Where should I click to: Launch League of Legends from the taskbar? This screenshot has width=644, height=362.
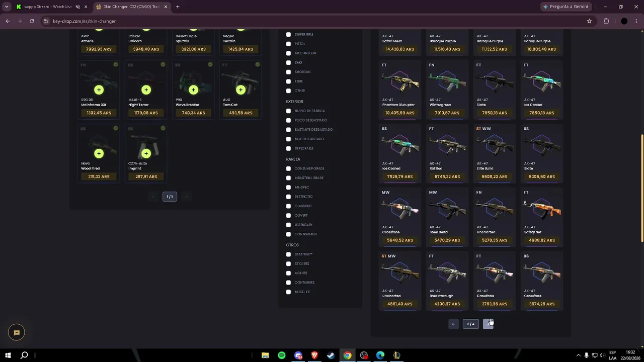coord(396,355)
